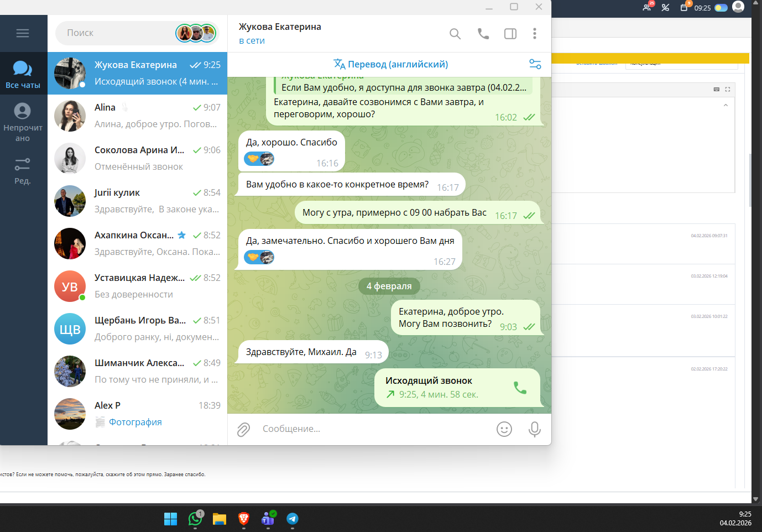Open the Telegram hamburger main menu
This screenshot has height=532, width=762.
23,33
